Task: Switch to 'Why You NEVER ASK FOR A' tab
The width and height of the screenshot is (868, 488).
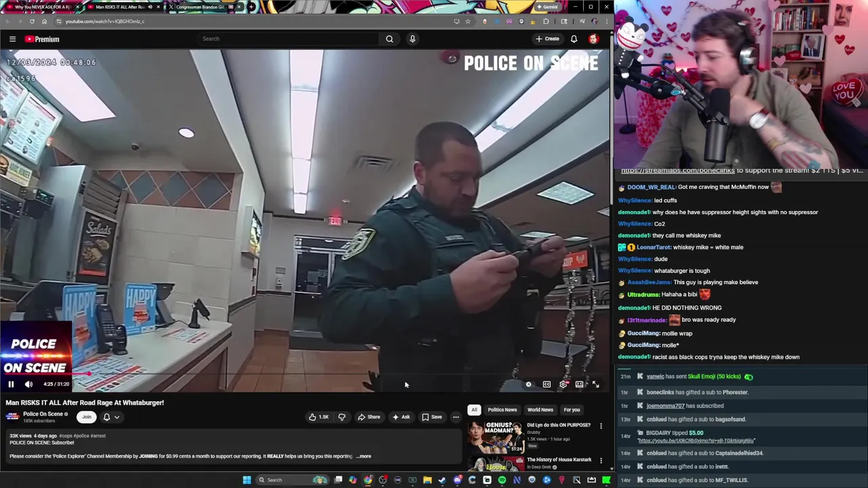Action: pos(42,7)
